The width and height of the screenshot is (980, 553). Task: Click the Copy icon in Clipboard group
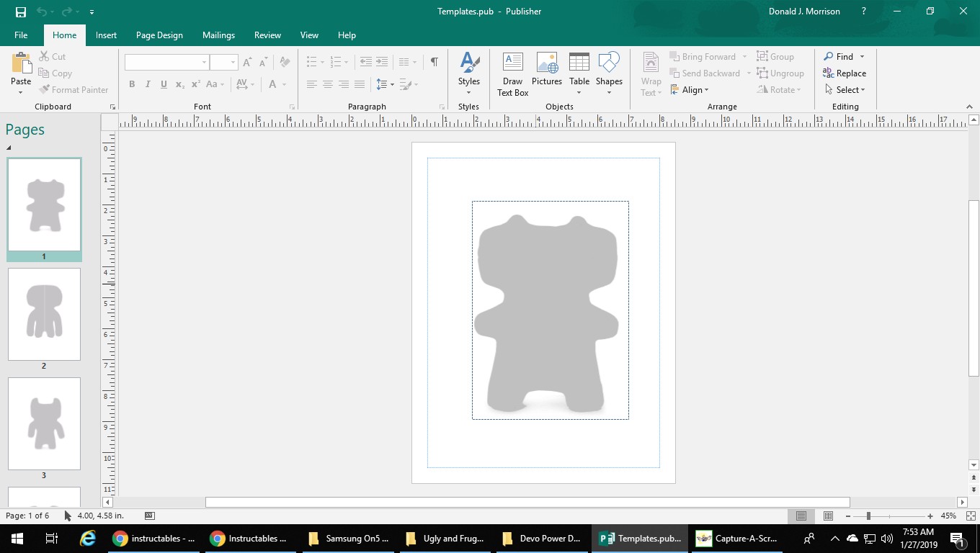(44, 73)
